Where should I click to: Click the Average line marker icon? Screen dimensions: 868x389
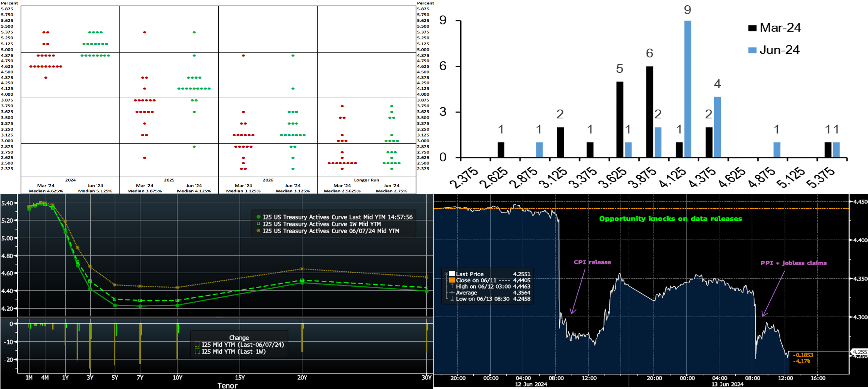[452, 292]
